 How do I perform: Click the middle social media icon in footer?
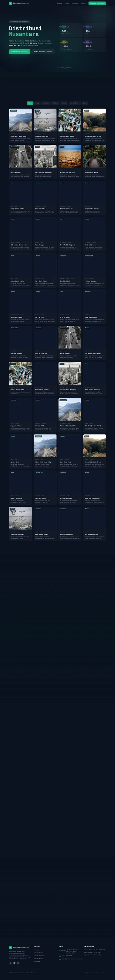pyautogui.click(x=14, y=963)
